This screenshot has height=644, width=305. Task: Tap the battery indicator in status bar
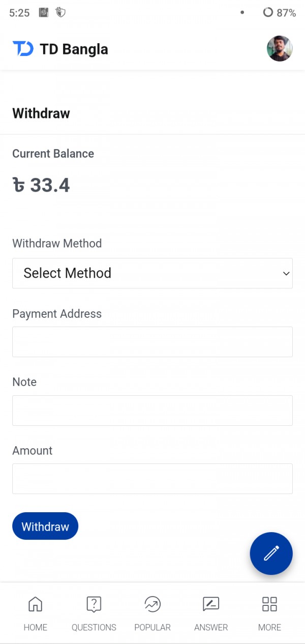279,13
